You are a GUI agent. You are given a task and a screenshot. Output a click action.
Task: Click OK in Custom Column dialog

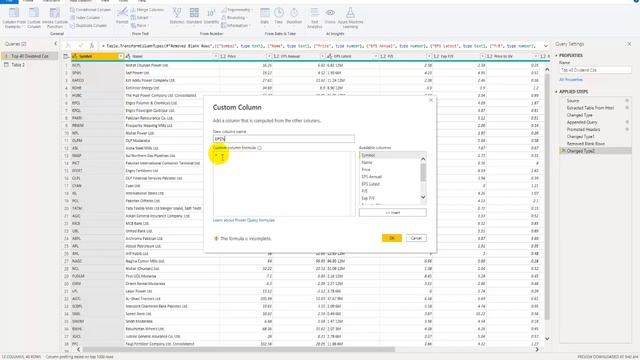coord(391,238)
